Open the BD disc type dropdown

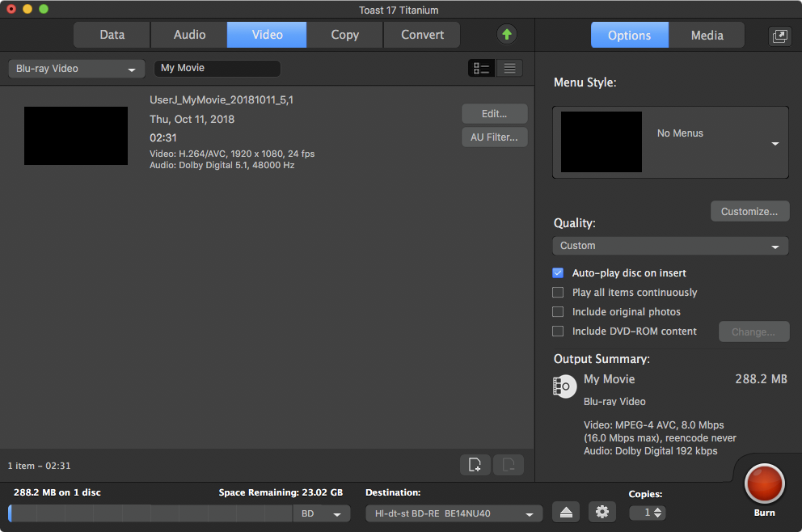tap(322, 513)
